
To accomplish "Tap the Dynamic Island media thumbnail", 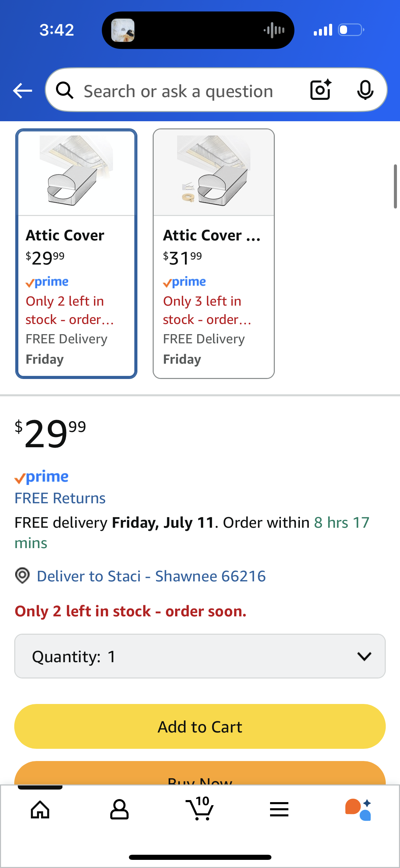I will [123, 30].
